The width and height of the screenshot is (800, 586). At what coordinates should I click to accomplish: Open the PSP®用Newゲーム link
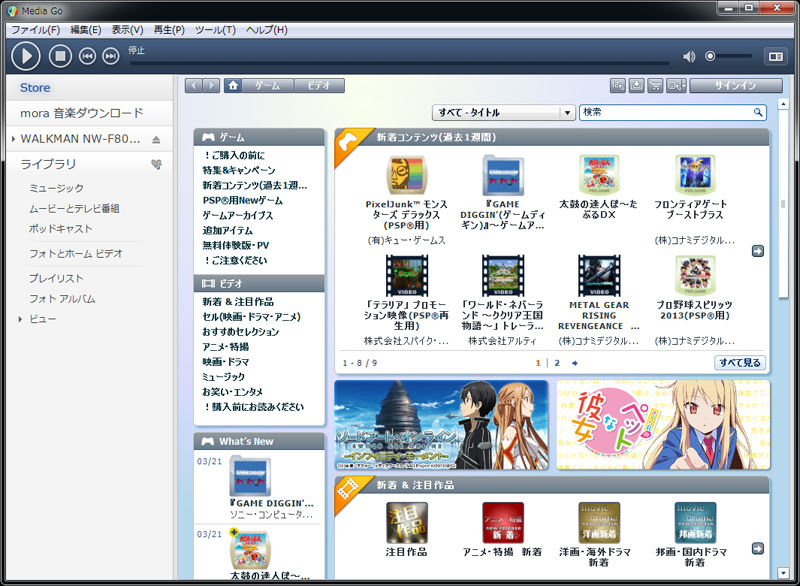[x=242, y=200]
